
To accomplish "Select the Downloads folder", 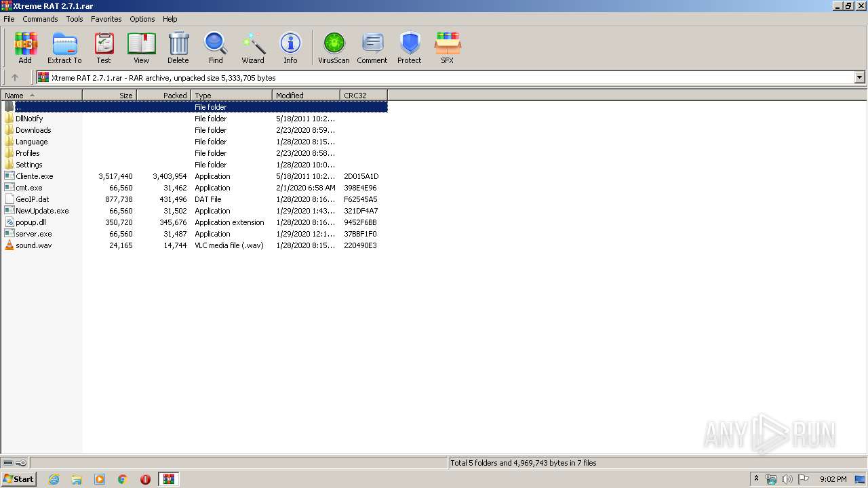I will pos(33,130).
